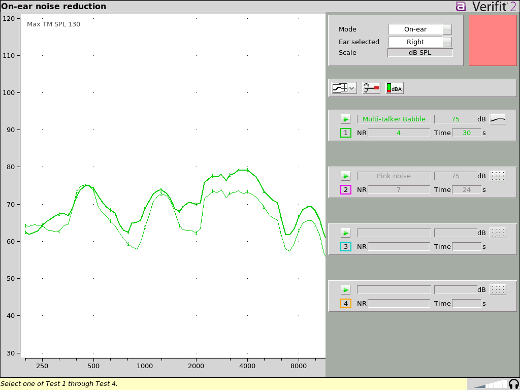Click the Test 1 curve display icon
Viewport: 520px width, 391px height.
click(x=498, y=119)
